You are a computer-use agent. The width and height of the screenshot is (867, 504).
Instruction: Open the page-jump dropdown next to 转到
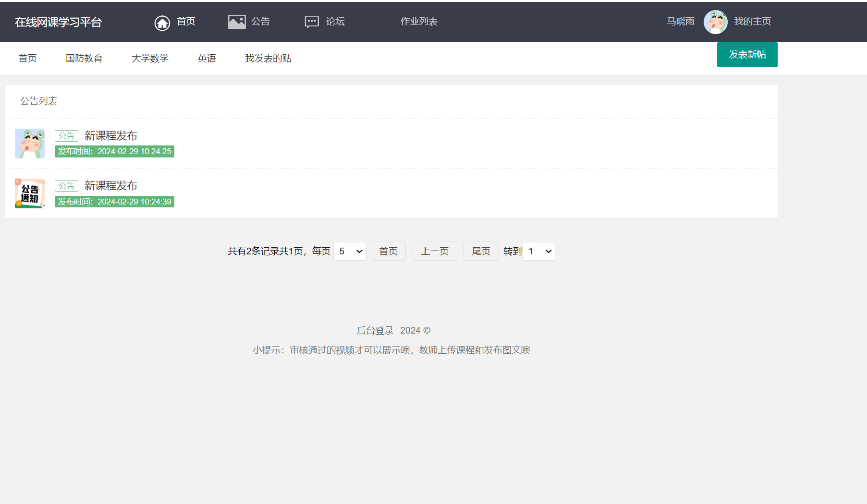coord(538,251)
